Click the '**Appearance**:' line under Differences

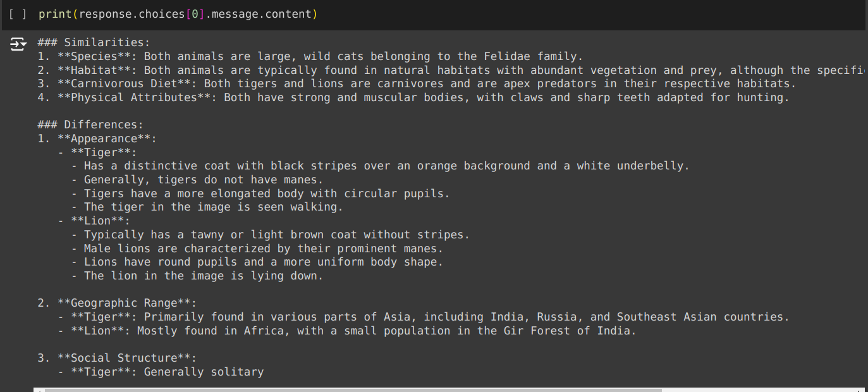click(x=97, y=138)
